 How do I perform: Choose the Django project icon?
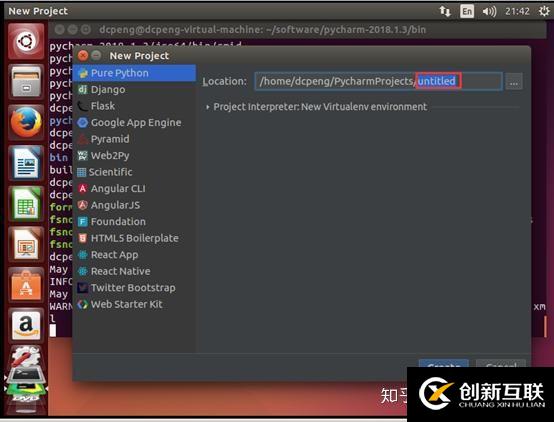coord(82,89)
